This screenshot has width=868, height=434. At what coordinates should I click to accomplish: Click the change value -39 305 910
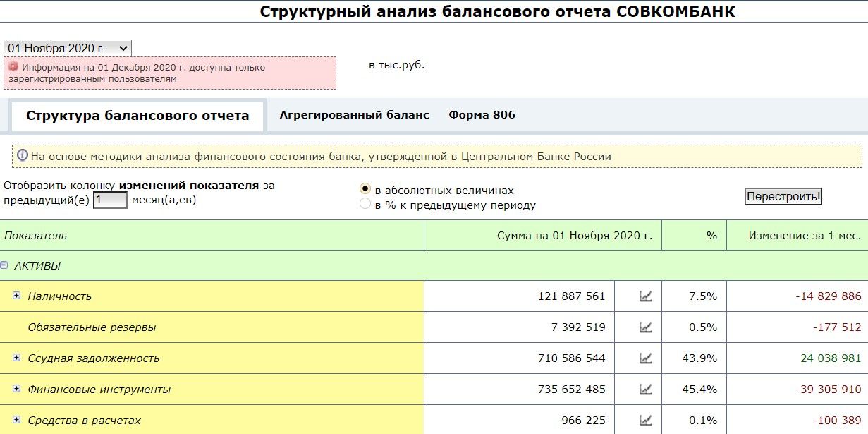828,390
